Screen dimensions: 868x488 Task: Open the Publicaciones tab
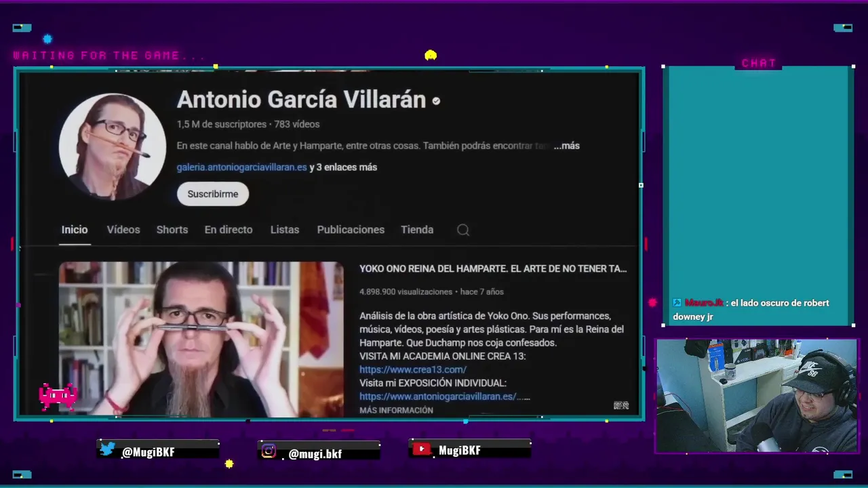click(351, 230)
